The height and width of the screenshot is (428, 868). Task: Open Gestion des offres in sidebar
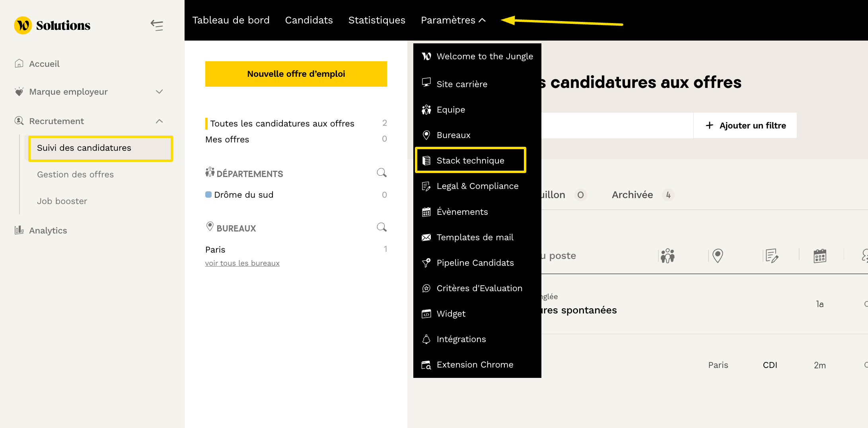75,175
